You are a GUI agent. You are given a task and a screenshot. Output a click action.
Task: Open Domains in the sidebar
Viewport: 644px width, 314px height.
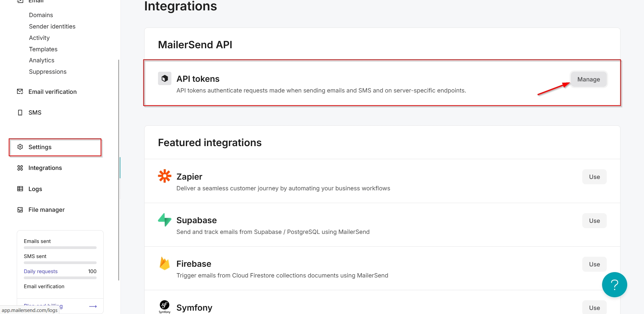point(41,15)
